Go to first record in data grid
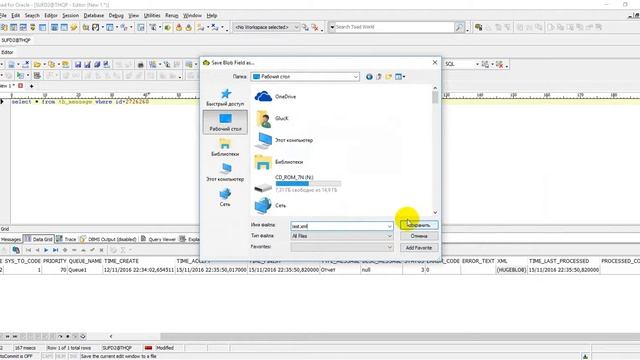The height and width of the screenshot is (360, 640). click(28, 250)
